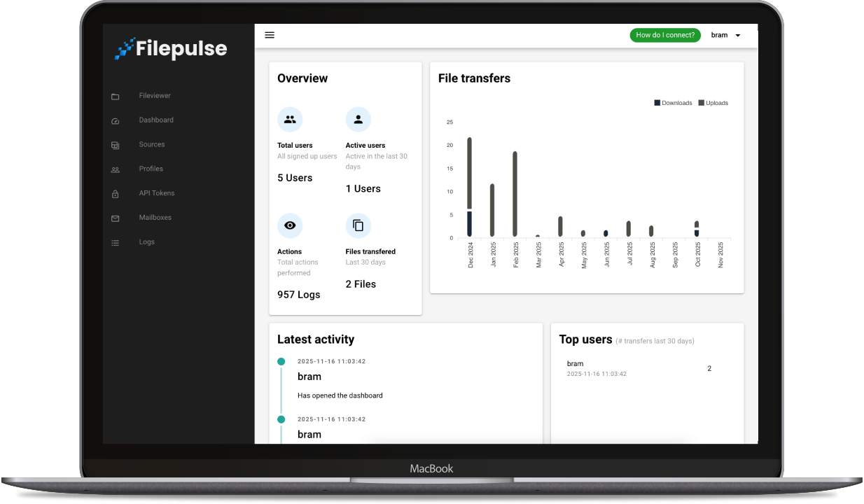This screenshot has height=504, width=864.
Task: Go to the Mailboxes menu item
Action: click(155, 218)
